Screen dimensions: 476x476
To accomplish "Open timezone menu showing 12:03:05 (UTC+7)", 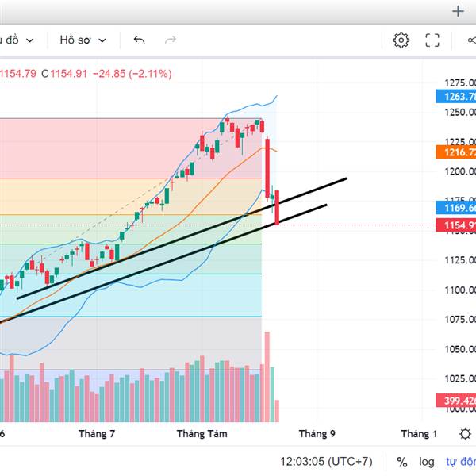I will point(325,461).
